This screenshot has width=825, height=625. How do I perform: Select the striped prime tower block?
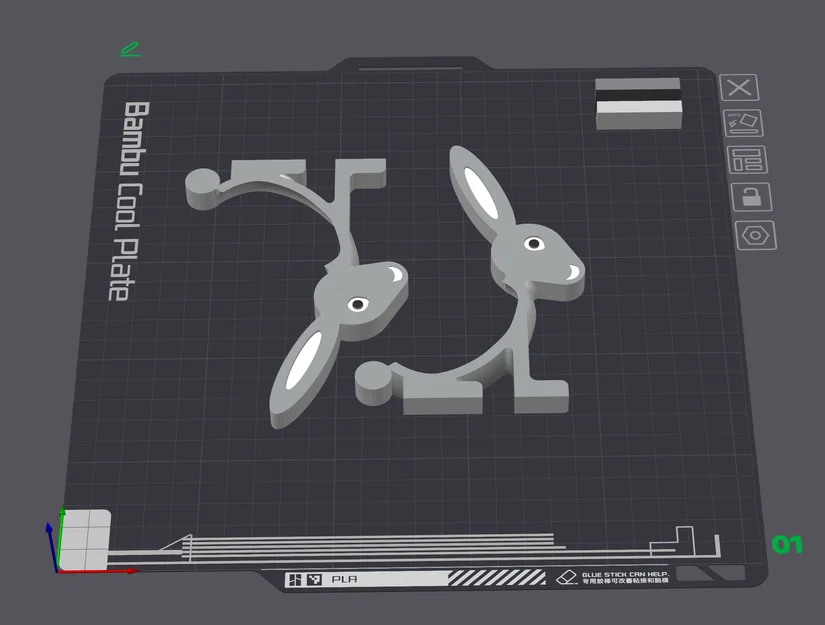point(639,104)
